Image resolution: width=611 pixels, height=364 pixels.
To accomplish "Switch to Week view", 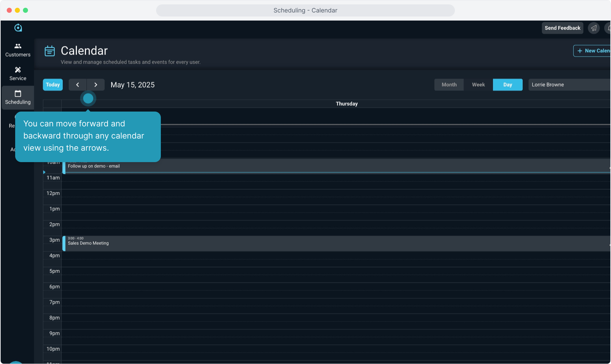I will point(478,85).
